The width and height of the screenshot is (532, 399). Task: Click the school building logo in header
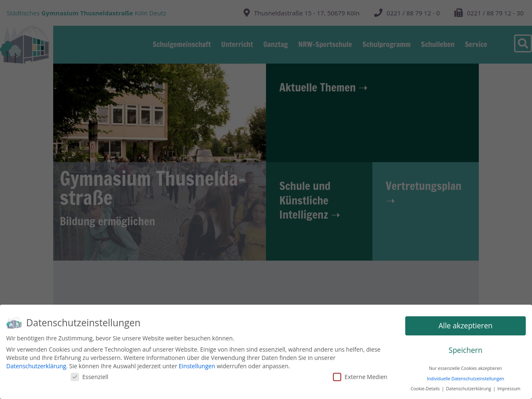point(26,45)
